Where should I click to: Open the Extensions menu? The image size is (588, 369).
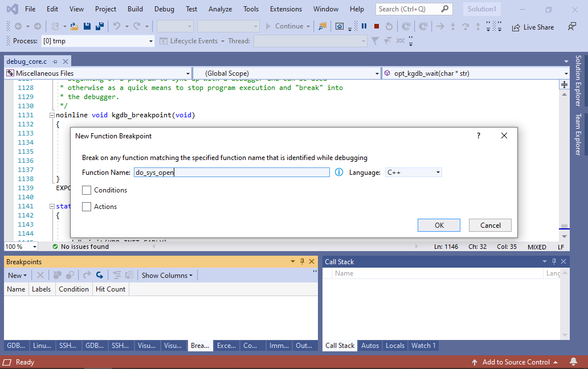pos(286,9)
